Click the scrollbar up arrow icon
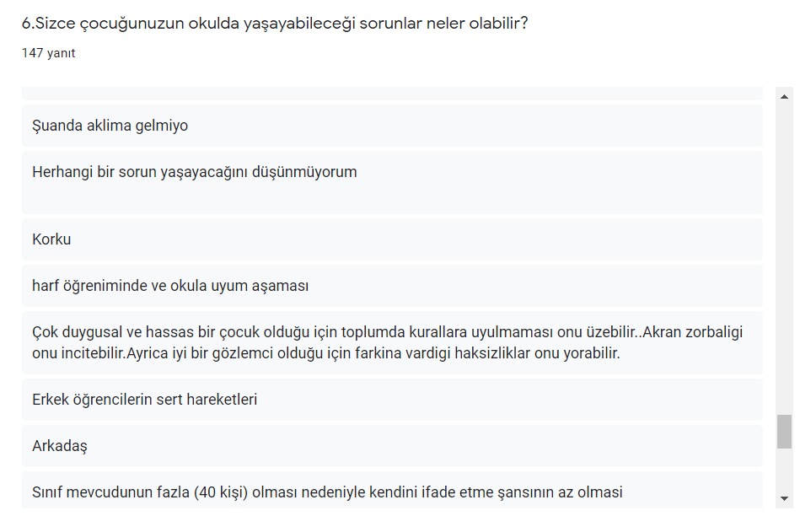 [786, 95]
